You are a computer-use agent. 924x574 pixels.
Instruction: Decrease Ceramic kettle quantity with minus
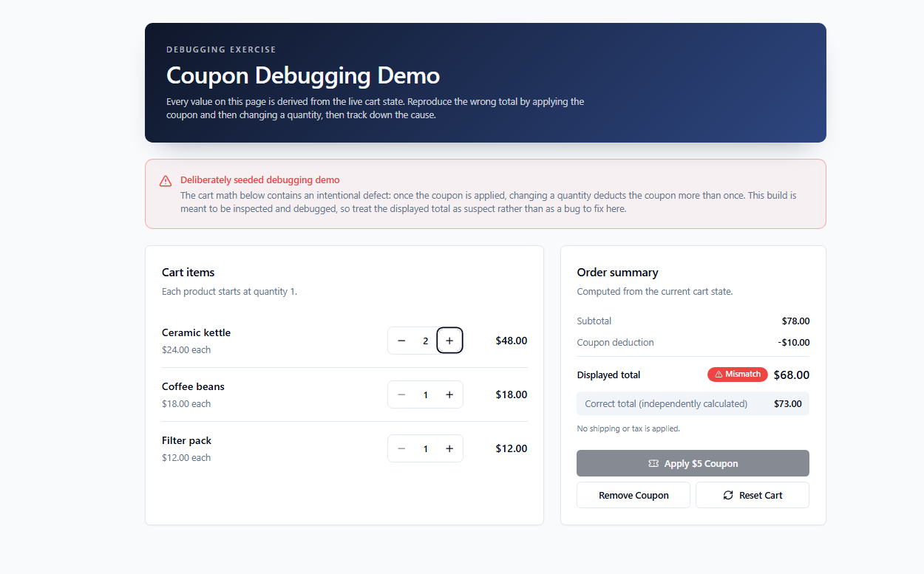click(x=401, y=341)
